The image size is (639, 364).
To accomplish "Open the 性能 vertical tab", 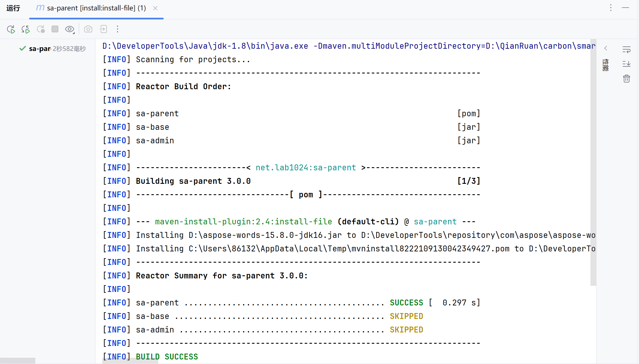I will click(605, 65).
